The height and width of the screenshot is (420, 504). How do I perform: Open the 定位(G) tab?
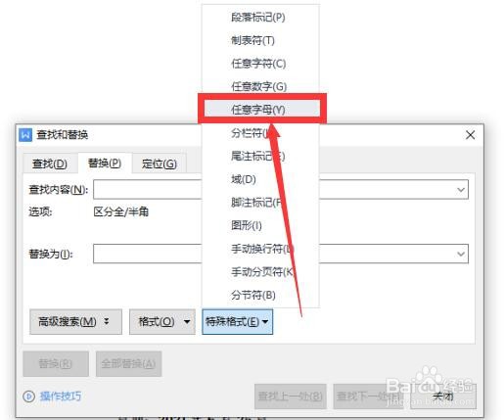160,163
